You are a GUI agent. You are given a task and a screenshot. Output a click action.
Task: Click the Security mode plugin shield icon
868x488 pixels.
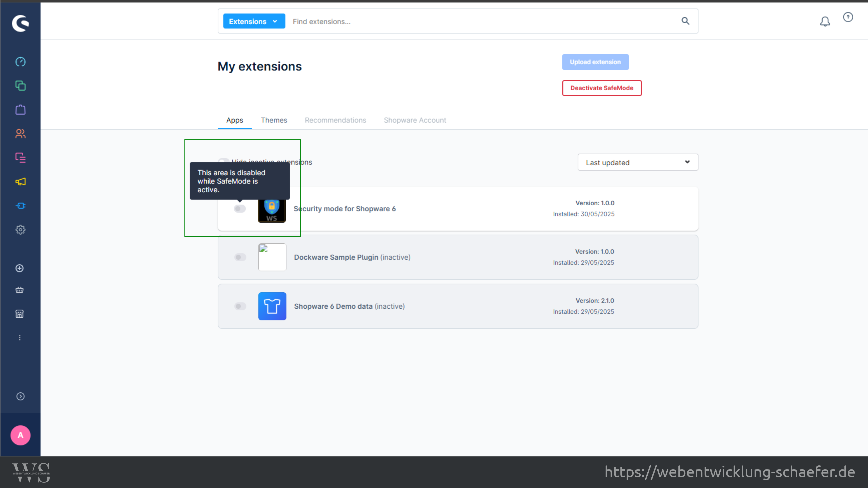[x=272, y=211]
